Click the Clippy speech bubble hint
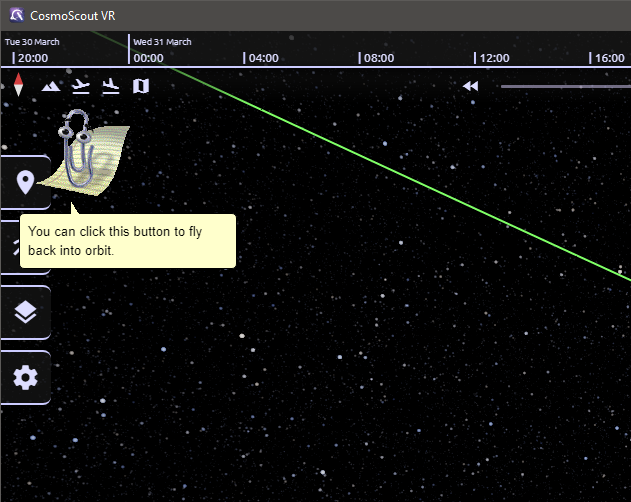The image size is (631, 502). [x=128, y=241]
